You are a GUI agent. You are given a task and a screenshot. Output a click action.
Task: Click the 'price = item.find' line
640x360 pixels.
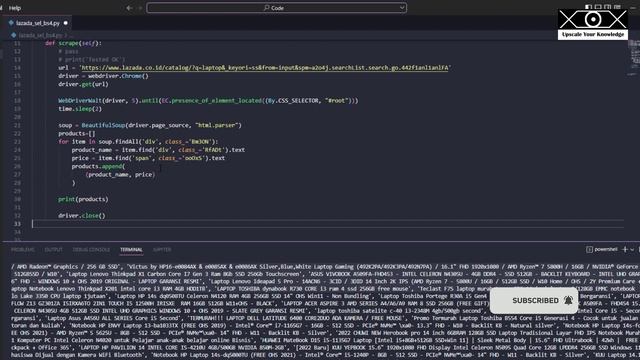[x=148, y=158]
